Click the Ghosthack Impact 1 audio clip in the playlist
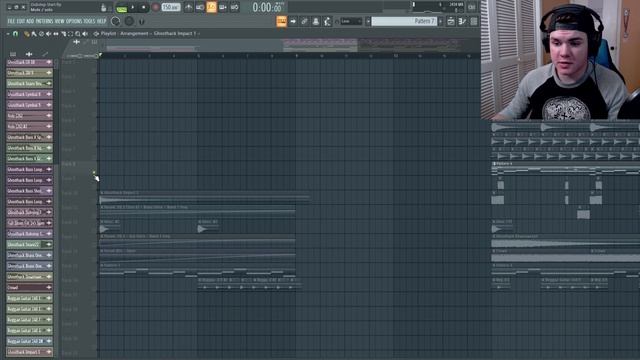Image resolution: width=640 pixels, height=360 pixels. [x=204, y=197]
